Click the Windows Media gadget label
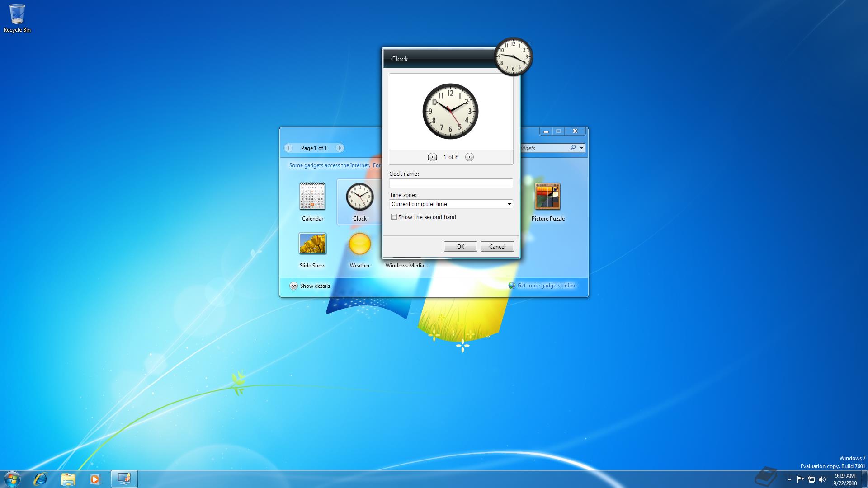 tap(406, 266)
